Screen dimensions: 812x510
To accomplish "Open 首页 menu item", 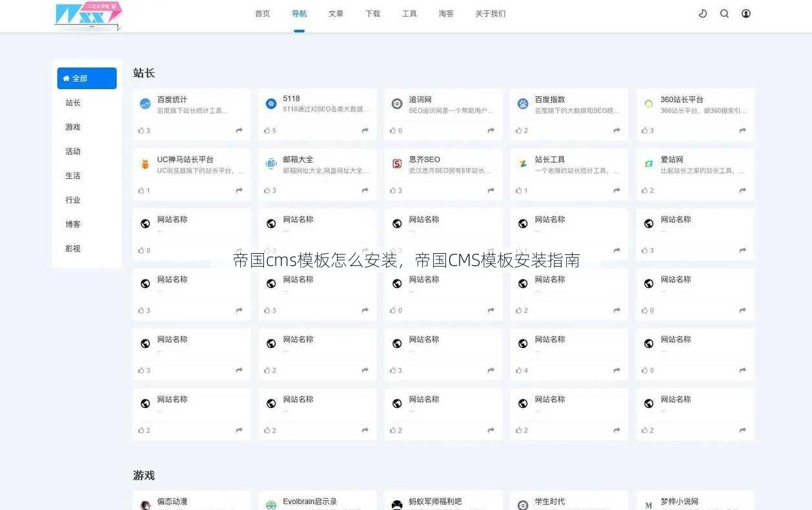I will [x=263, y=14].
